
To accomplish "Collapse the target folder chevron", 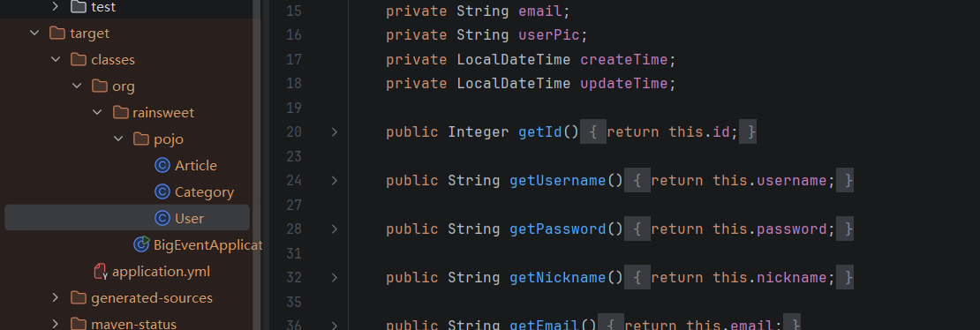I will [x=34, y=34].
